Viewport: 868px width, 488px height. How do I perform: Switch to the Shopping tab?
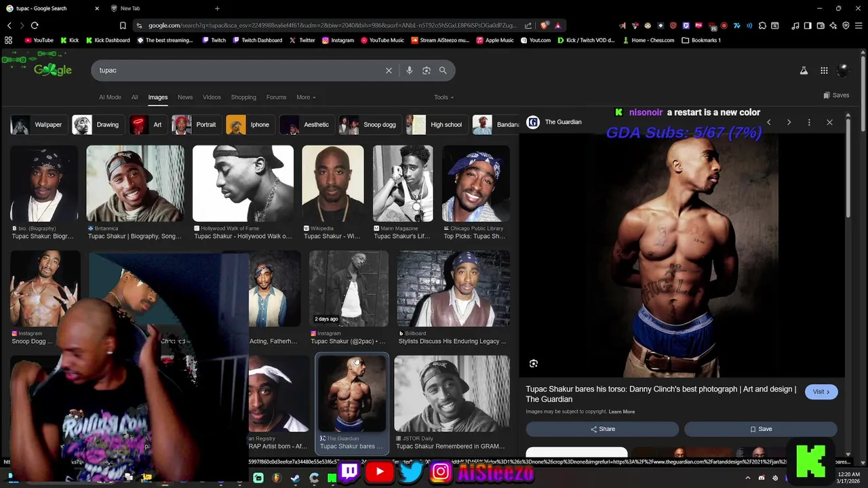(x=243, y=98)
